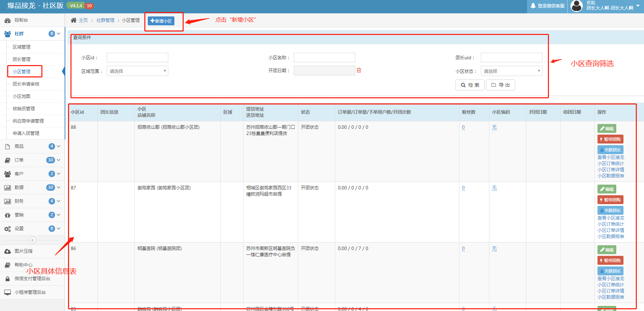Click the 开团日期 date field
Image resolution: width=644 pixels, height=311 pixels.
point(325,71)
